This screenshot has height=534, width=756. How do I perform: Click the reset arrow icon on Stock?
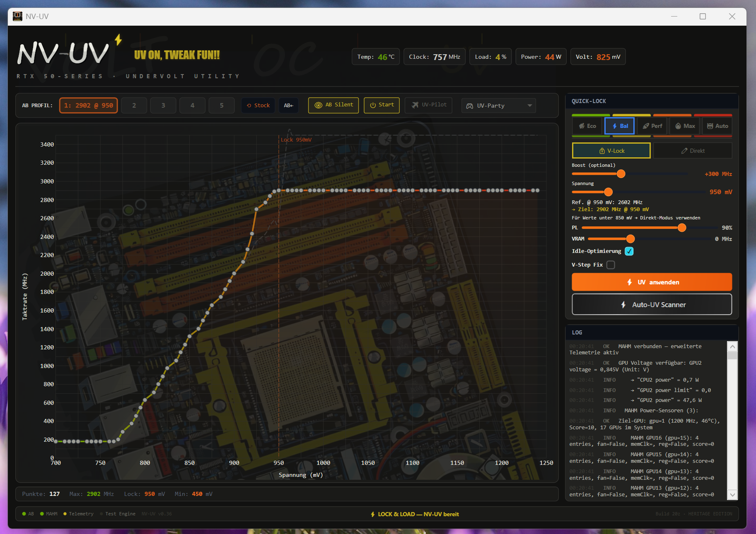pyautogui.click(x=249, y=106)
